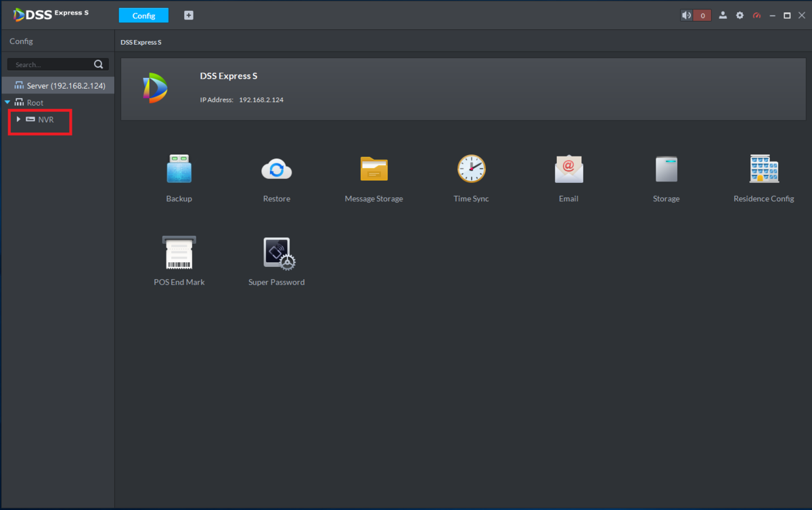Open the Storage drive icon
Viewport: 812px width, 510px height.
tap(666, 169)
